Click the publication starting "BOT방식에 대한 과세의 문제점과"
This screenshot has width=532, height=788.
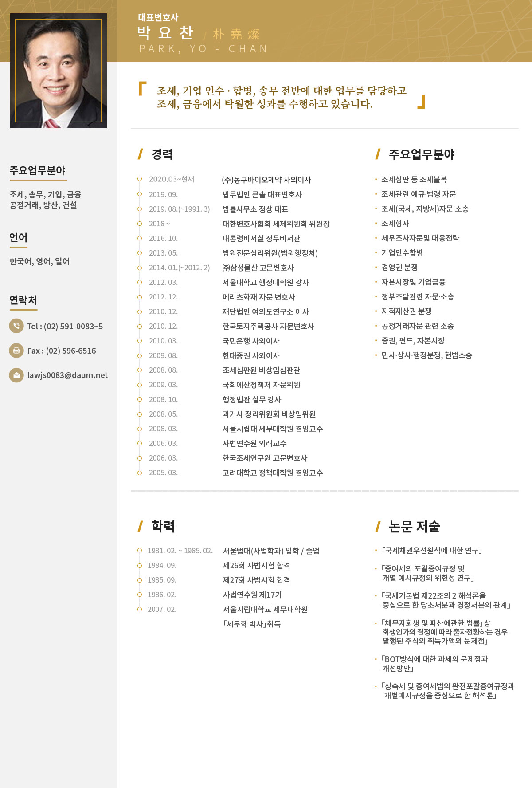pos(435,663)
